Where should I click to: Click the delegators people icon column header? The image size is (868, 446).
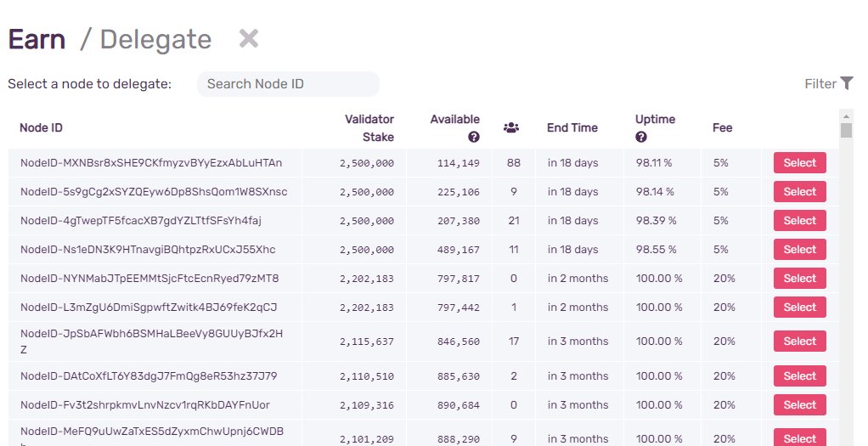coord(511,128)
